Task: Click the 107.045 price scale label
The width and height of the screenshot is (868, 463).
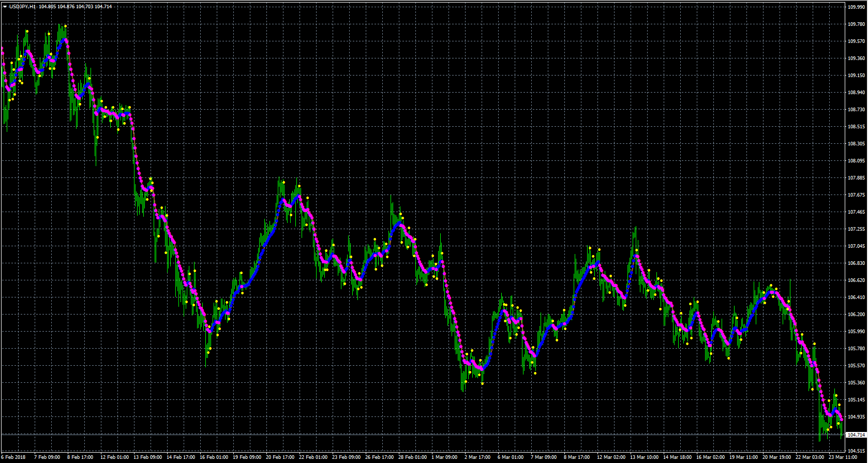Action: [857, 246]
